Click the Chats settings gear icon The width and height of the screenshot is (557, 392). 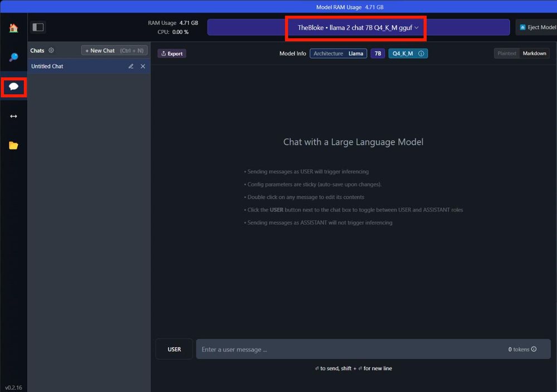tap(51, 50)
